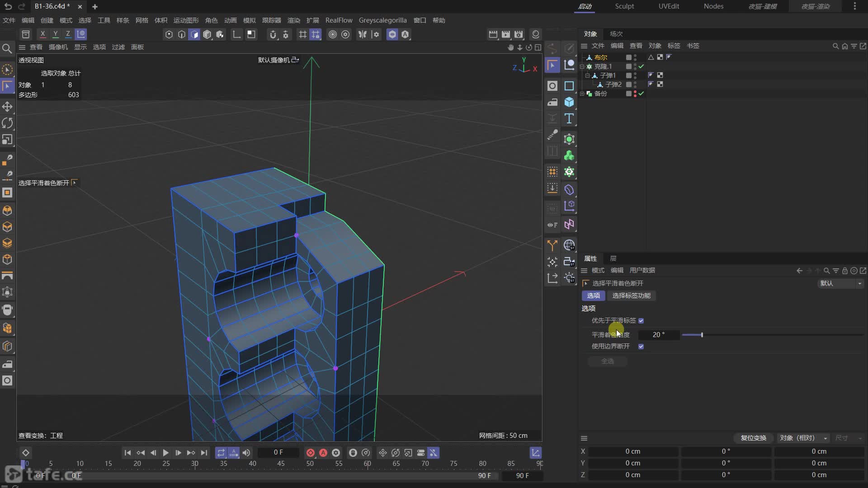Image resolution: width=868 pixels, height=488 pixels.
Task: Enable snap icon in top toolbar
Action: [273, 34]
